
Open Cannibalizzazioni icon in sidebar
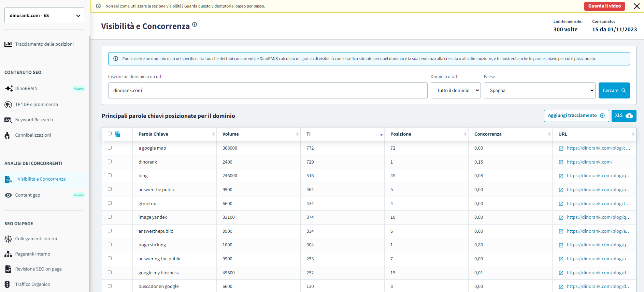coord(8,135)
